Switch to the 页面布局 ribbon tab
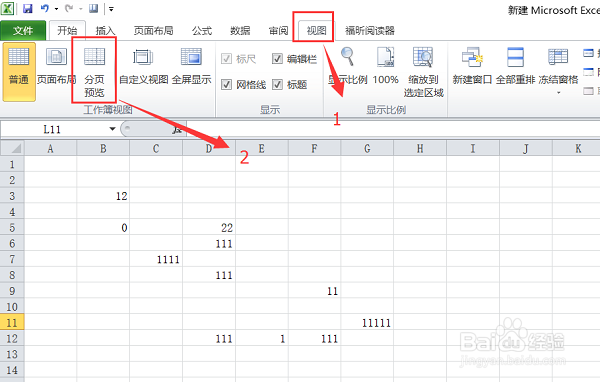Screen dimensions: 600x382 [x=153, y=30]
